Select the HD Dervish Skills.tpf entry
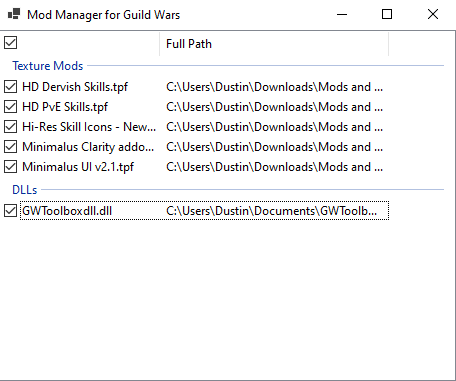Viewport: 456px width, 381px height. click(x=75, y=87)
